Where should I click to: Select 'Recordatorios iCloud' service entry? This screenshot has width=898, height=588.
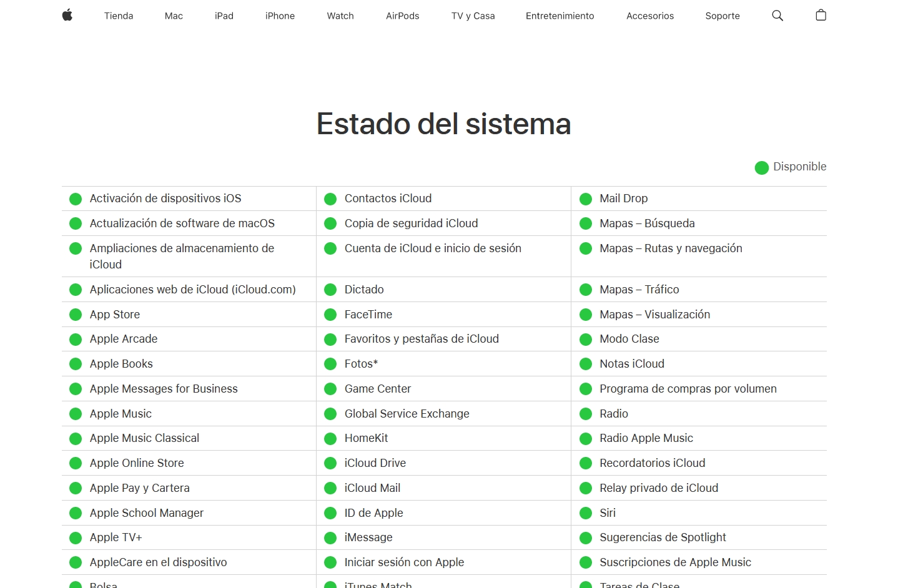(653, 463)
